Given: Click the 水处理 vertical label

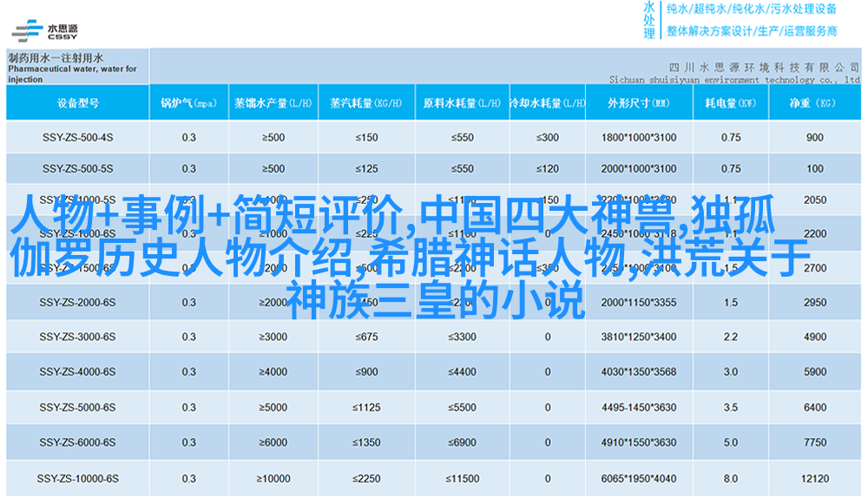Looking at the screenshot, I should 648,21.
